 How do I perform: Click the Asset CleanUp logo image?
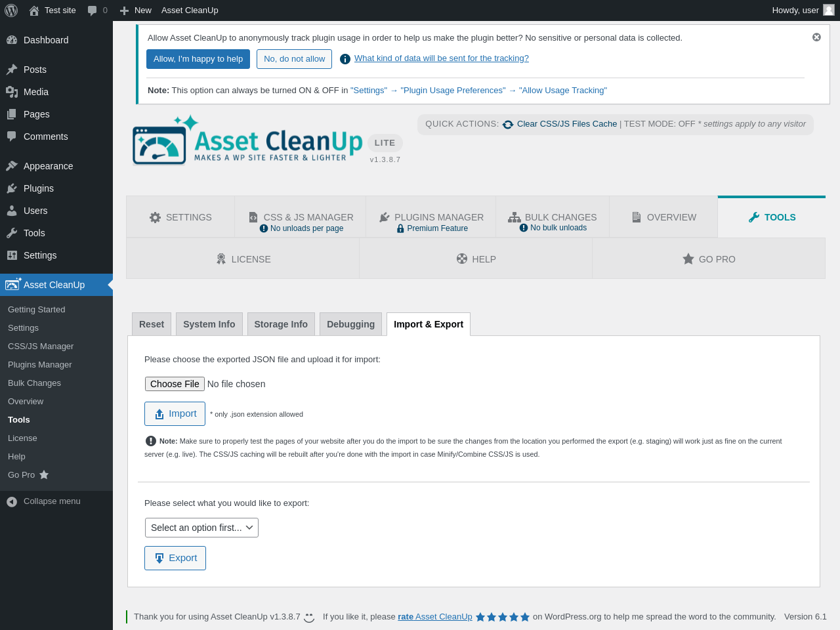pos(247,140)
